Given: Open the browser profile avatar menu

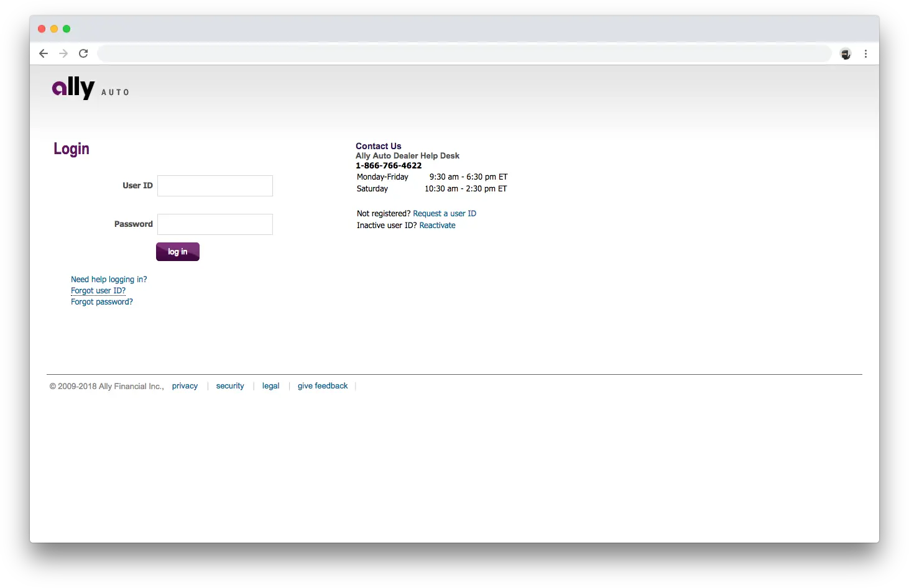Looking at the screenshot, I should click(x=845, y=53).
